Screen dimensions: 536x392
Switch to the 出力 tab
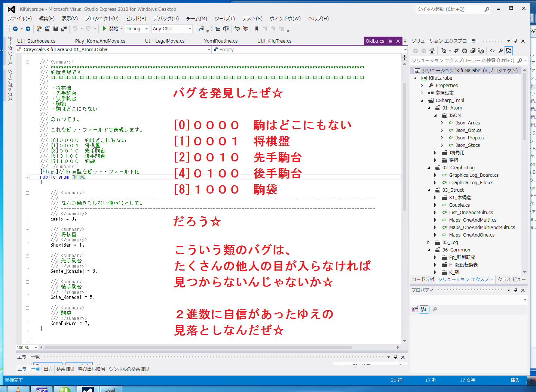pyautogui.click(x=48, y=369)
